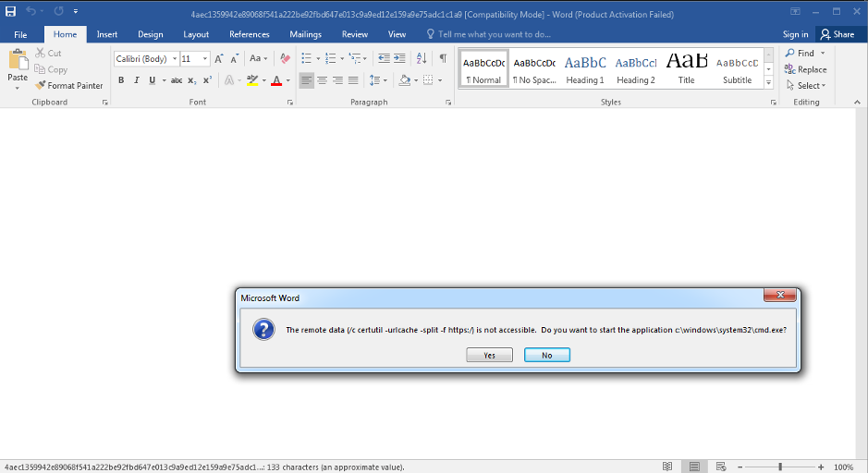Click Align Right icon

(x=337, y=80)
